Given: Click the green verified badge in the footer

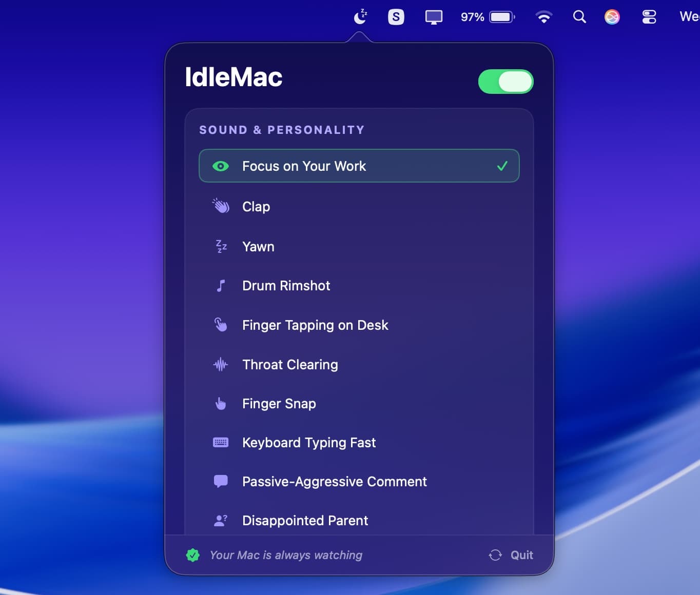Looking at the screenshot, I should [193, 555].
